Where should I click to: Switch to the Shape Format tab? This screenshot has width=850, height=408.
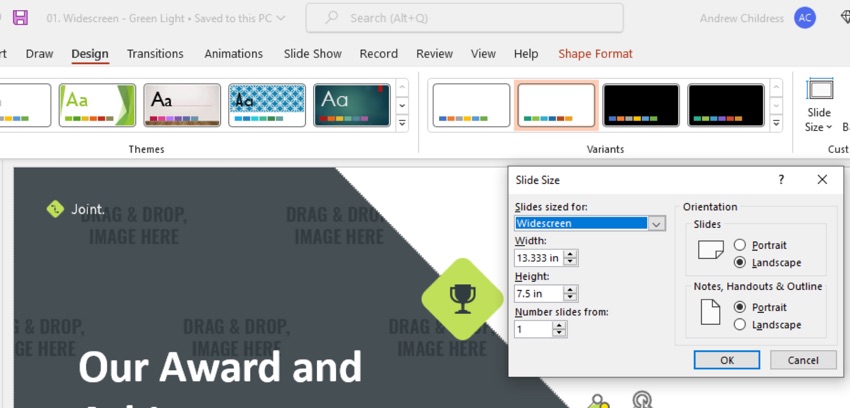tap(595, 54)
